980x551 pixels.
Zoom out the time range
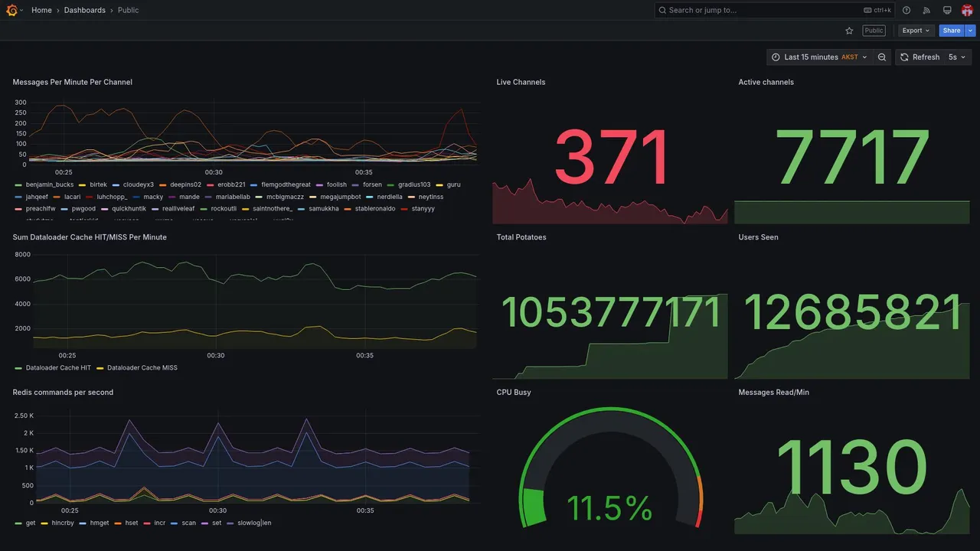(x=882, y=57)
